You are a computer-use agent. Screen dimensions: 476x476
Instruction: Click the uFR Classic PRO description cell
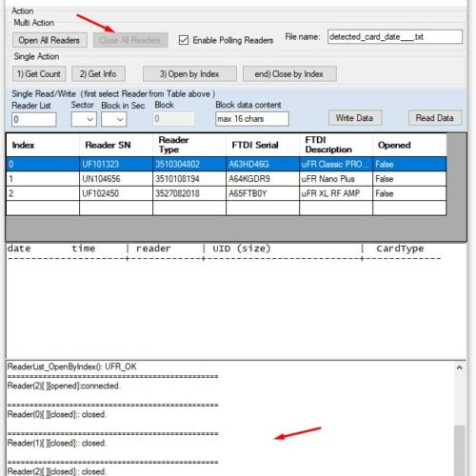coord(336,164)
